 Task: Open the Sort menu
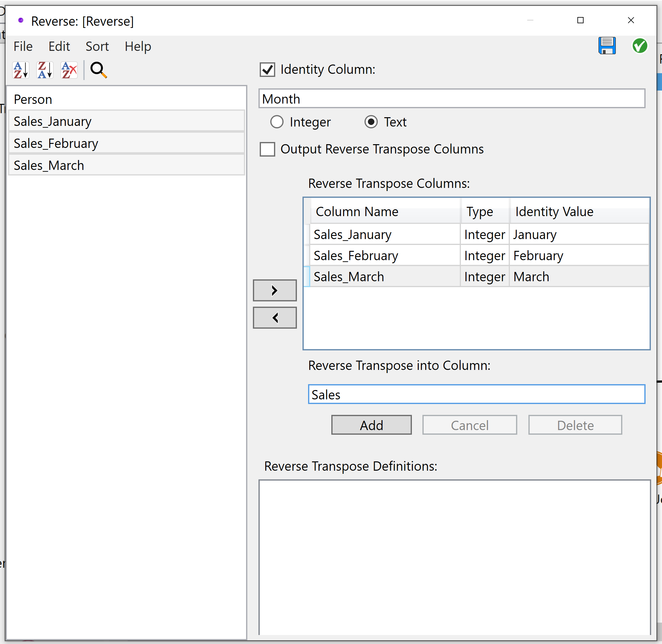coord(97,46)
